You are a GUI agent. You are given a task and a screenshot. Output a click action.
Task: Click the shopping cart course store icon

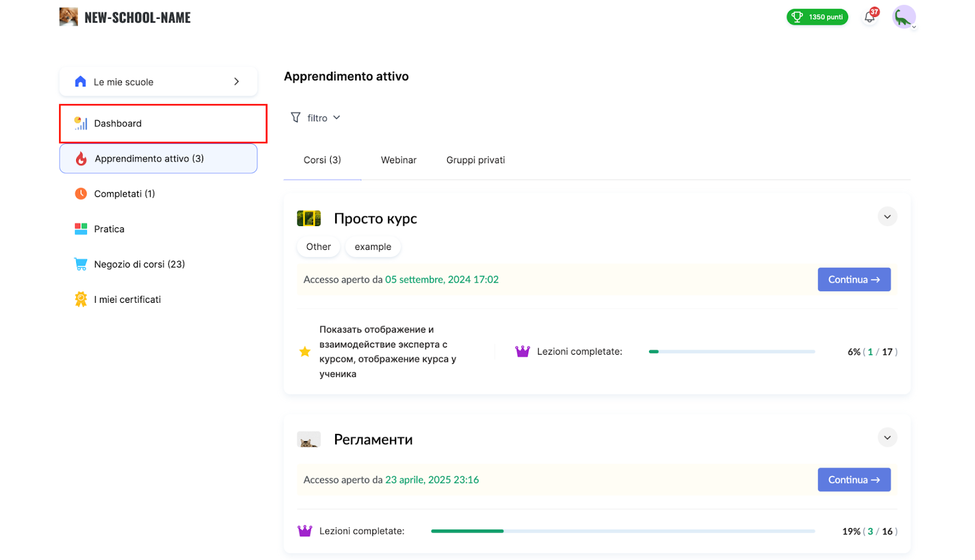[x=80, y=264]
